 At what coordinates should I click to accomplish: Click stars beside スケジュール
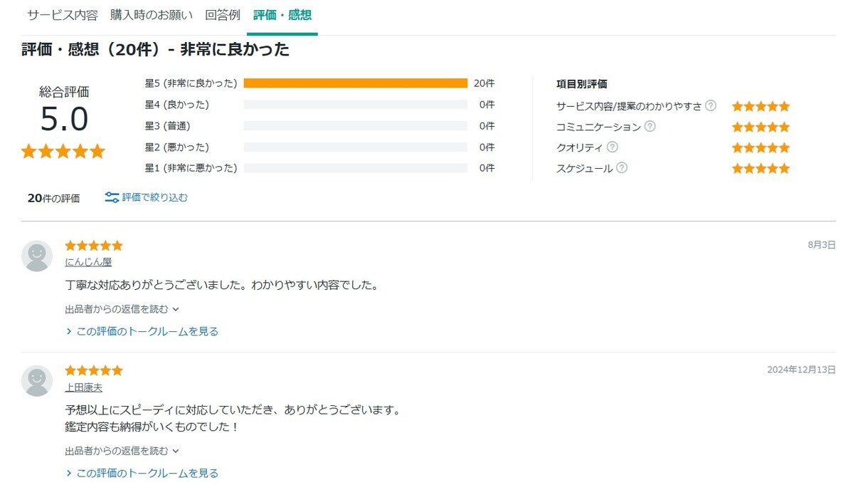point(761,168)
